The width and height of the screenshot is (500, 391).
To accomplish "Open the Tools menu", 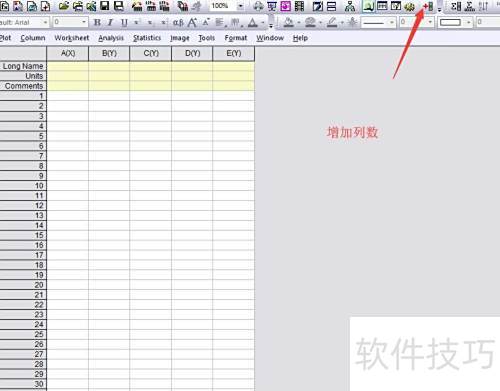I will 206,38.
